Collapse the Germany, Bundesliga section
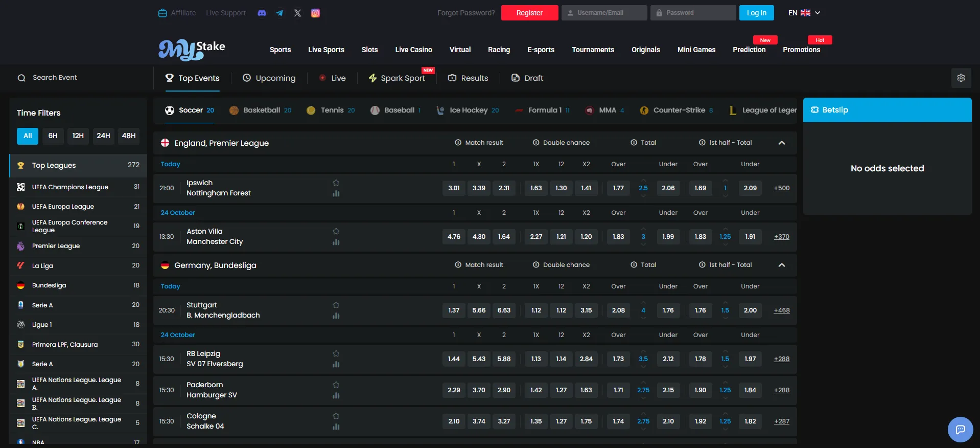The height and width of the screenshot is (448, 980). [x=781, y=265]
